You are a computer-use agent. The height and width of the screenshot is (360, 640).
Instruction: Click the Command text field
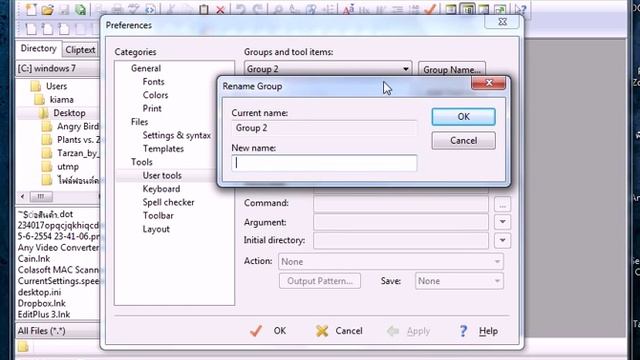[401, 203]
